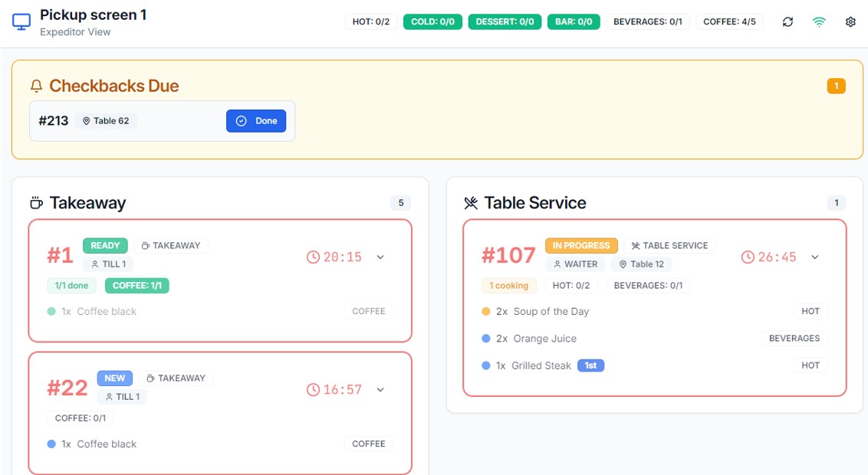Toggle the DESSERT: 0/0 station filter
Image resolution: width=868 pixels, height=475 pixels.
click(505, 21)
